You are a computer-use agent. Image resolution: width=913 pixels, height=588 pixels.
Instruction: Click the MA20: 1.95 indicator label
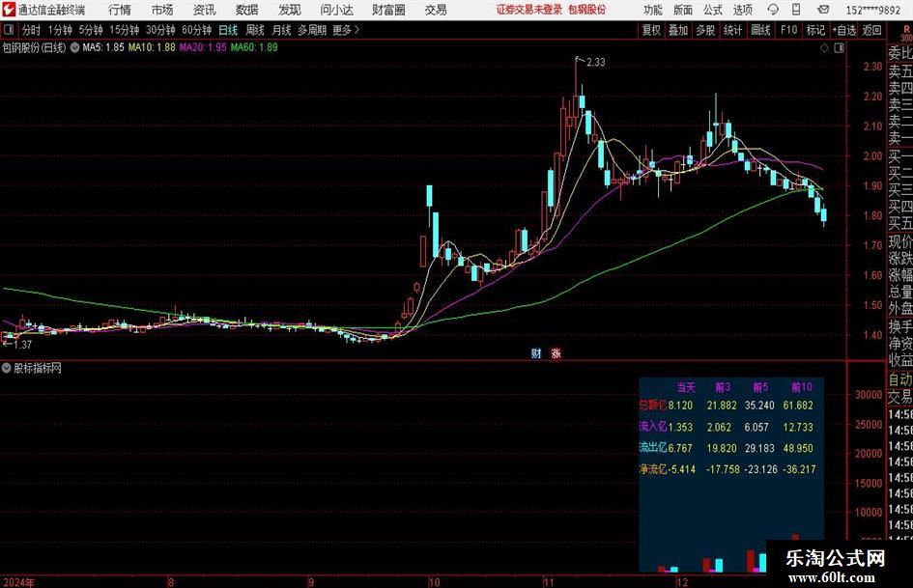[x=203, y=47]
